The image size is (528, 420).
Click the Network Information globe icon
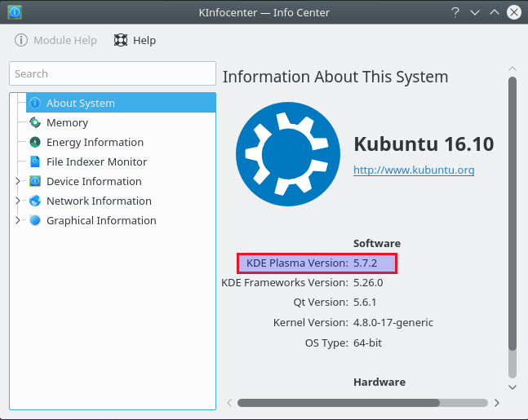(x=35, y=201)
